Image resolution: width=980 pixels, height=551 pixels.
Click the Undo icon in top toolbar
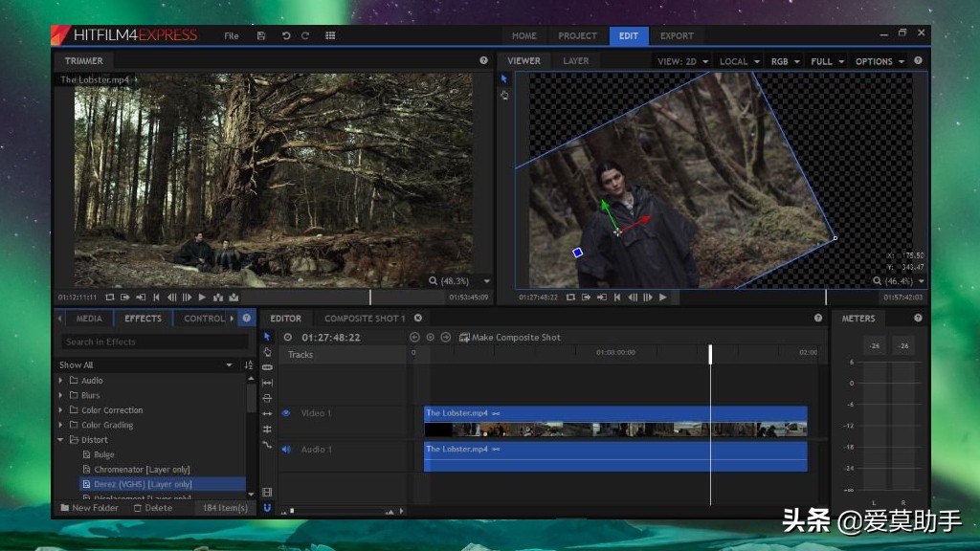click(x=285, y=35)
